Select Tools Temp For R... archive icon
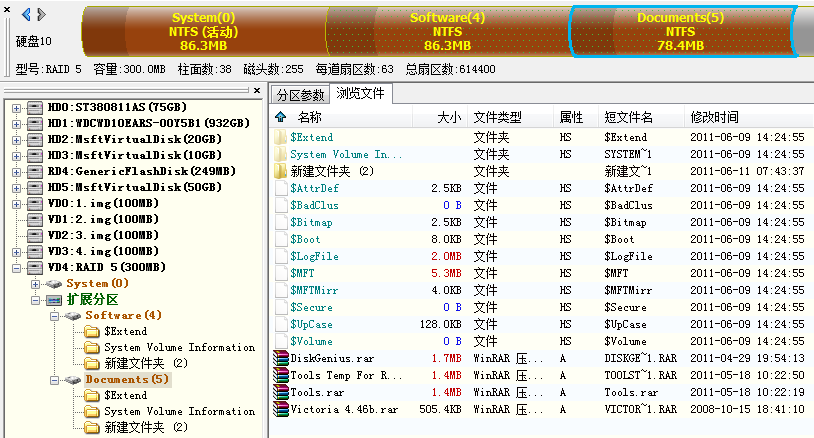This screenshot has height=438, width=814. point(281,376)
